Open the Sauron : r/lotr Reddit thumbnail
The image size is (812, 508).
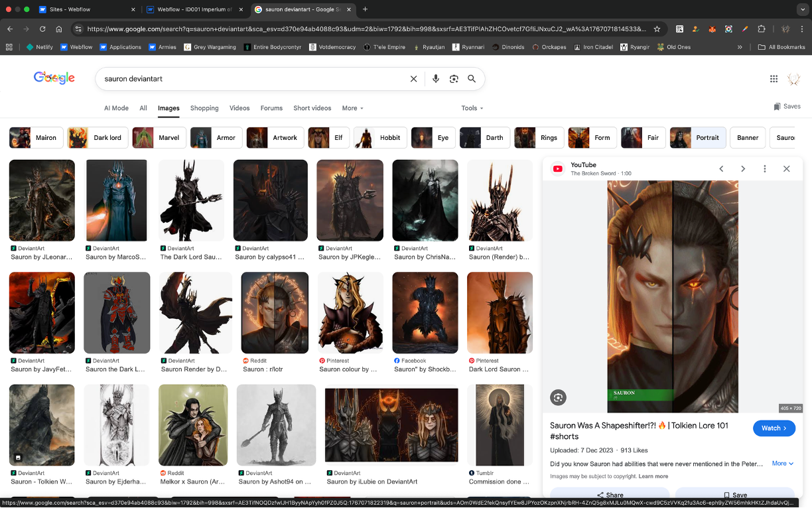point(275,312)
